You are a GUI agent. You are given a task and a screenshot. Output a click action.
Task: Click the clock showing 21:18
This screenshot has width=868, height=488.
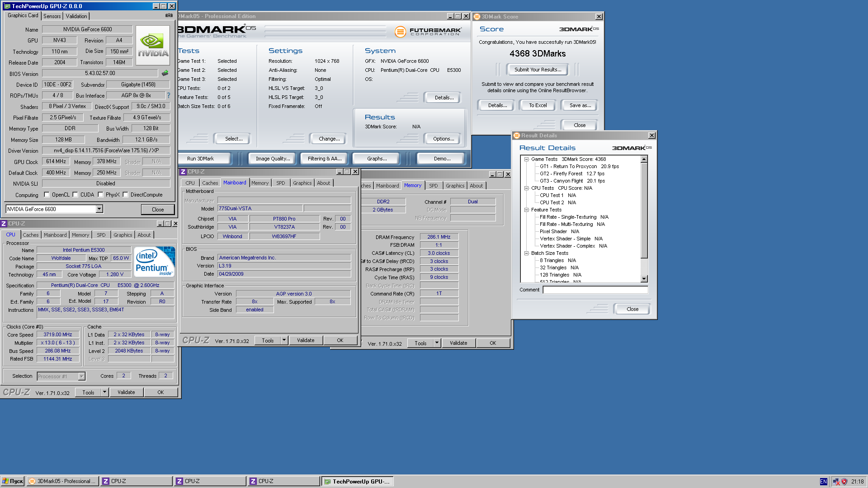(857, 482)
